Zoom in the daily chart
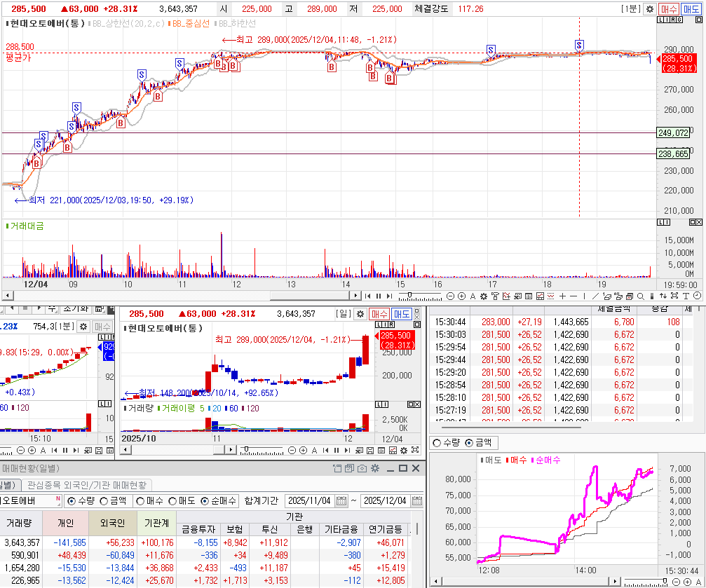This screenshot has height=588, width=706. tap(303, 450)
